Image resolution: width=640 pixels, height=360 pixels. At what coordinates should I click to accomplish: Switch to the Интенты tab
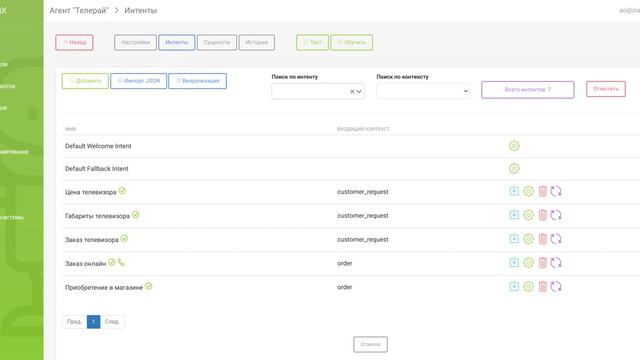(x=177, y=42)
